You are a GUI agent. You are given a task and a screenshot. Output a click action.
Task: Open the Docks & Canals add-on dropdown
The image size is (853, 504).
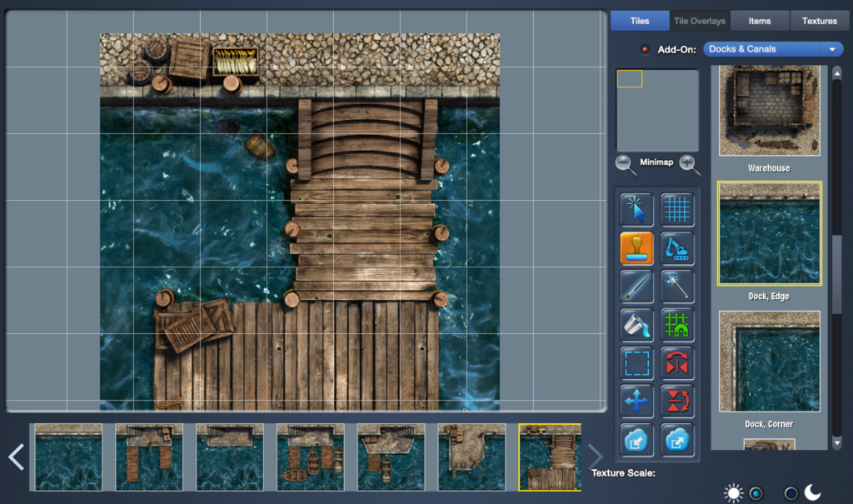click(x=772, y=48)
